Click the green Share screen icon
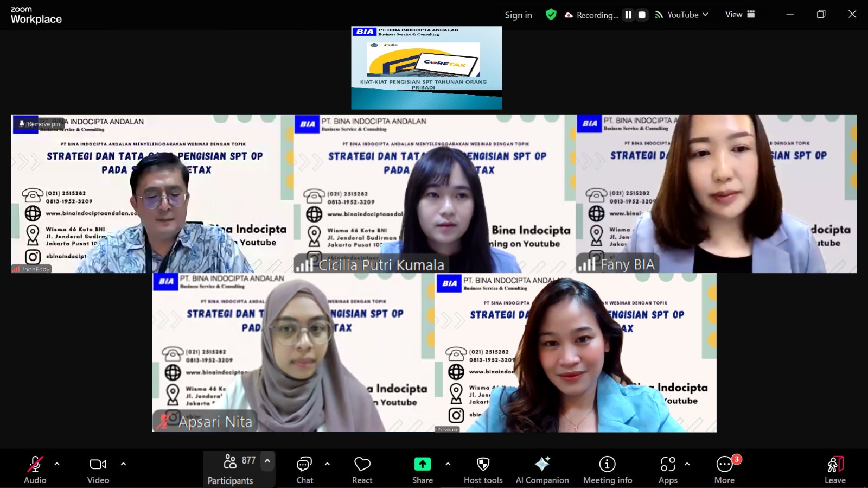Viewport: 868px width, 488px height. click(x=422, y=465)
